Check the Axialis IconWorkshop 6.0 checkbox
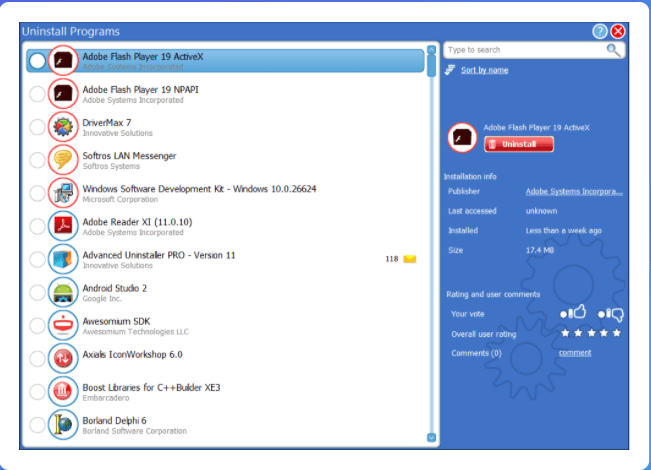The width and height of the screenshot is (651, 470). (x=37, y=359)
